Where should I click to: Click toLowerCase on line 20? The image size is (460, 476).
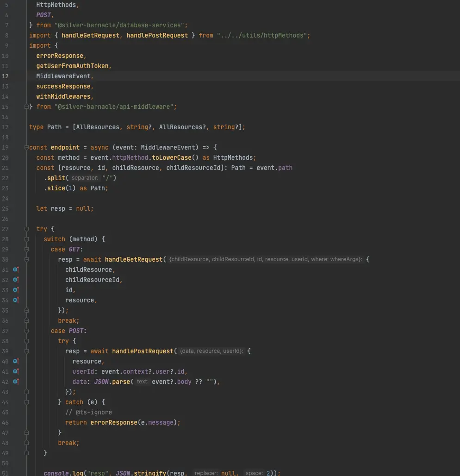(x=172, y=158)
